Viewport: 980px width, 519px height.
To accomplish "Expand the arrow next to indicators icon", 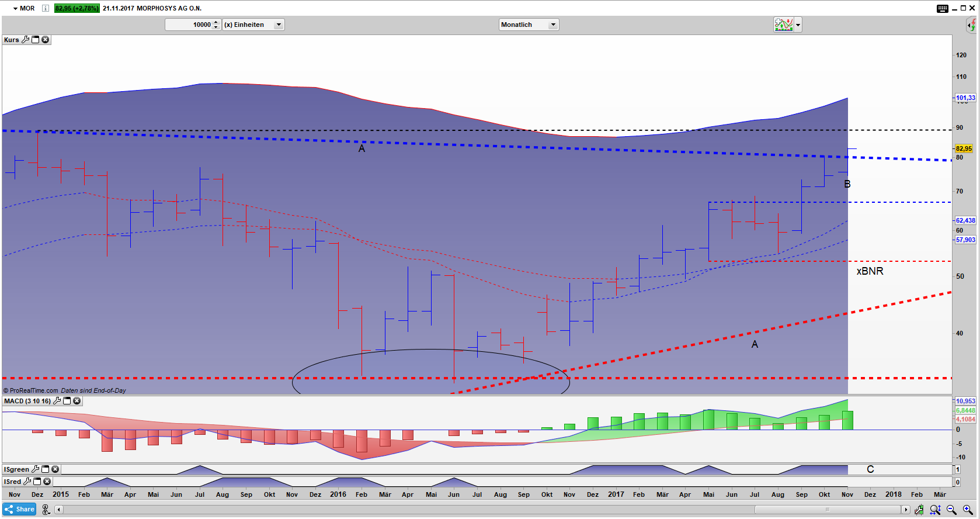I will pyautogui.click(x=798, y=25).
